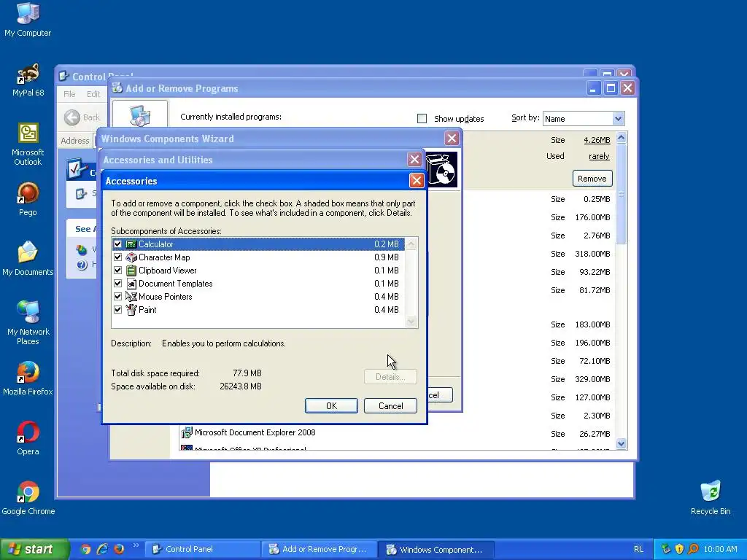Click the security shield tray icon
Screen dimensions: 747x560
[x=679, y=549]
